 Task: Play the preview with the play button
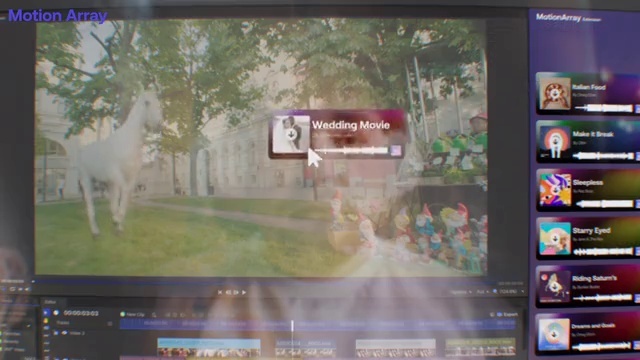click(x=244, y=292)
